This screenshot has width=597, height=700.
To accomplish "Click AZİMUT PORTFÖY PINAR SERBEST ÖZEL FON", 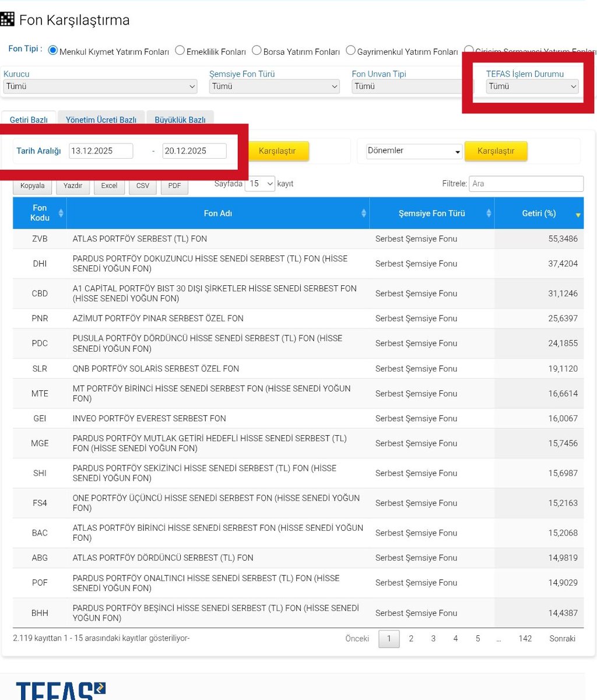I will (158, 318).
